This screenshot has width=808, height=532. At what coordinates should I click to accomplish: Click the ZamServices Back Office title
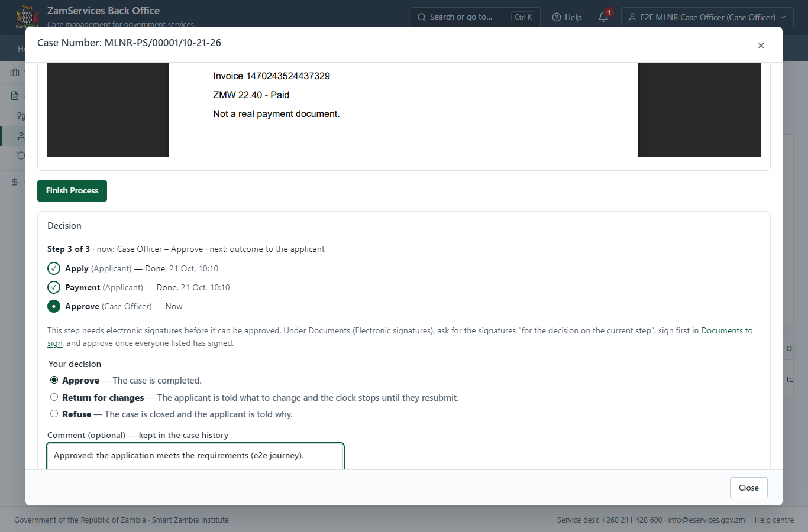tap(104, 11)
